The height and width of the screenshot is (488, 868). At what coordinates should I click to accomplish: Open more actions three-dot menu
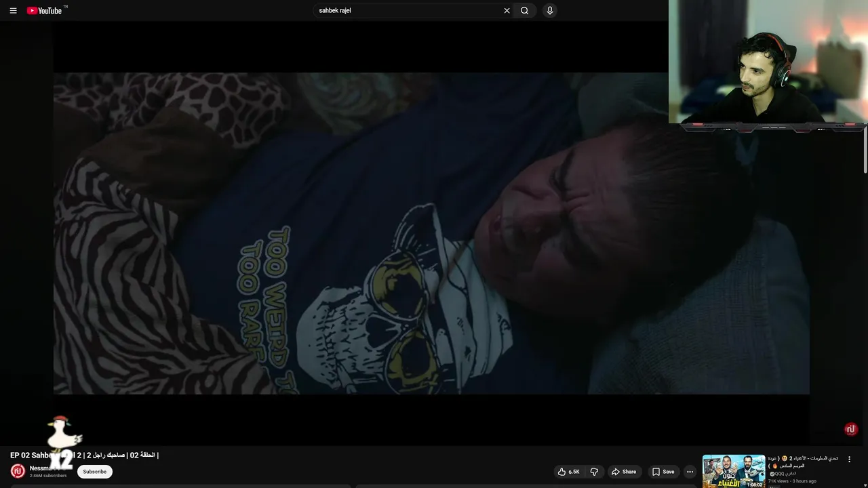pos(690,472)
